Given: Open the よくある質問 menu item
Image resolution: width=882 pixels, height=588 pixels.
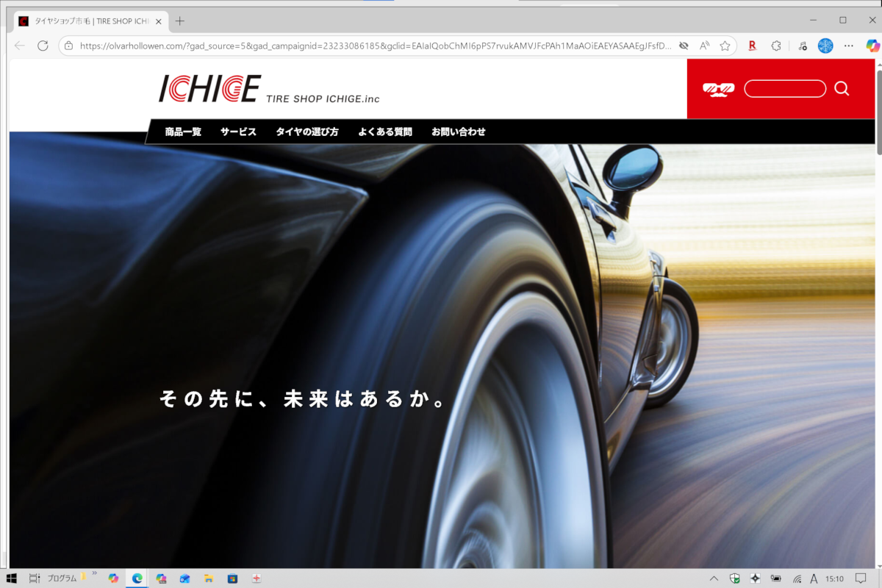Looking at the screenshot, I should click(x=385, y=132).
